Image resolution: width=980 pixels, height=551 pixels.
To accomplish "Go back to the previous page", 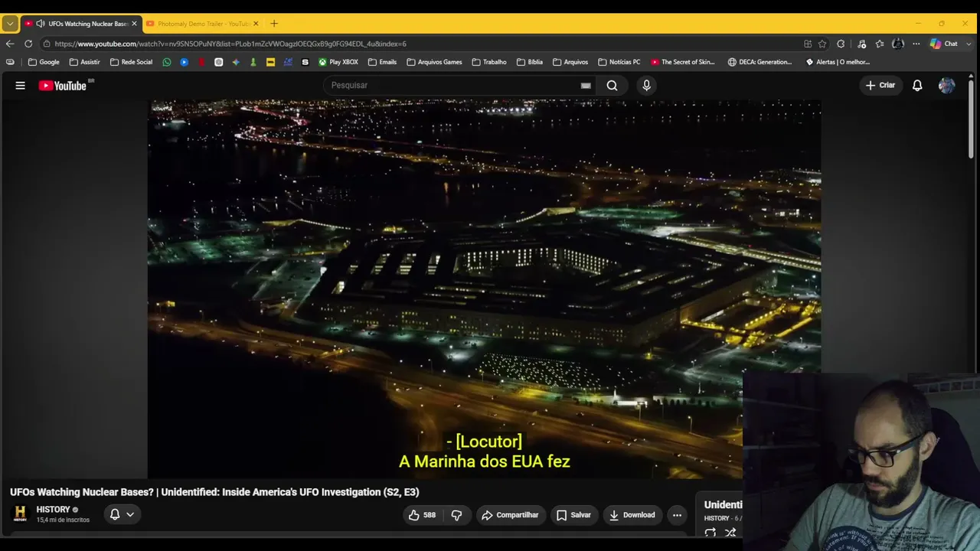I will pos(10,44).
